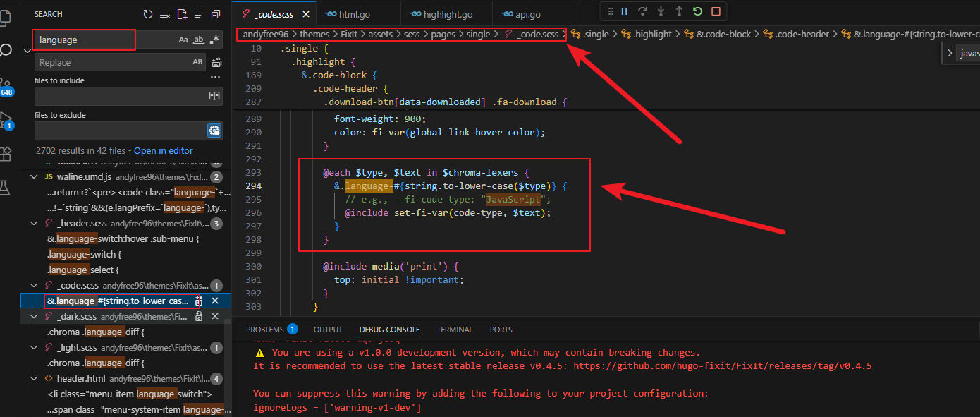Restart the debug session from the debug toolbar

click(697, 11)
